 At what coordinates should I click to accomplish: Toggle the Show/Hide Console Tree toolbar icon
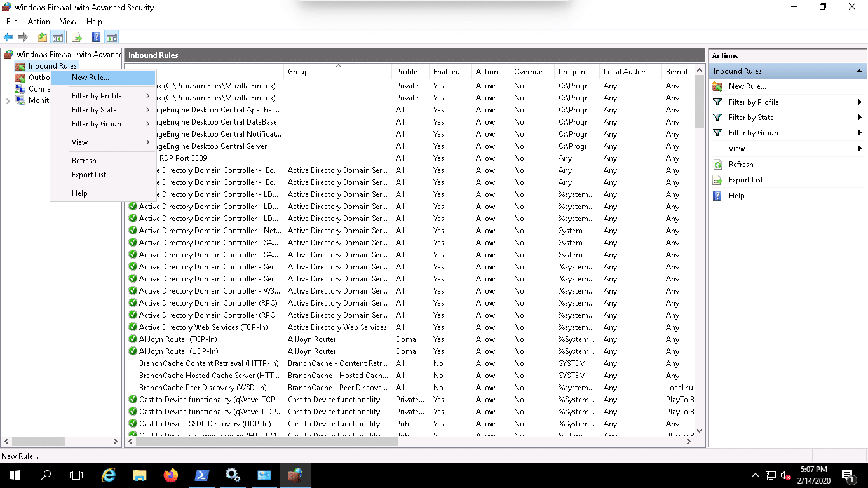[x=57, y=37]
